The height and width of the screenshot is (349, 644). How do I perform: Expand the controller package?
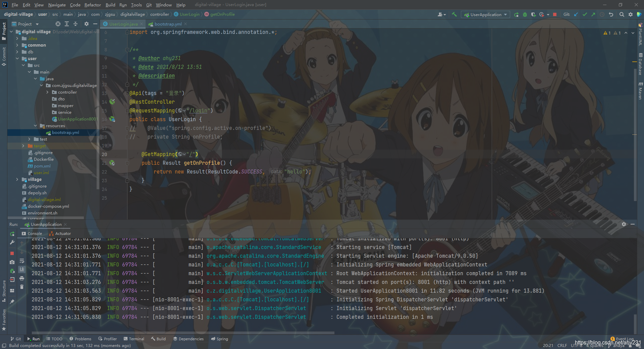click(47, 92)
